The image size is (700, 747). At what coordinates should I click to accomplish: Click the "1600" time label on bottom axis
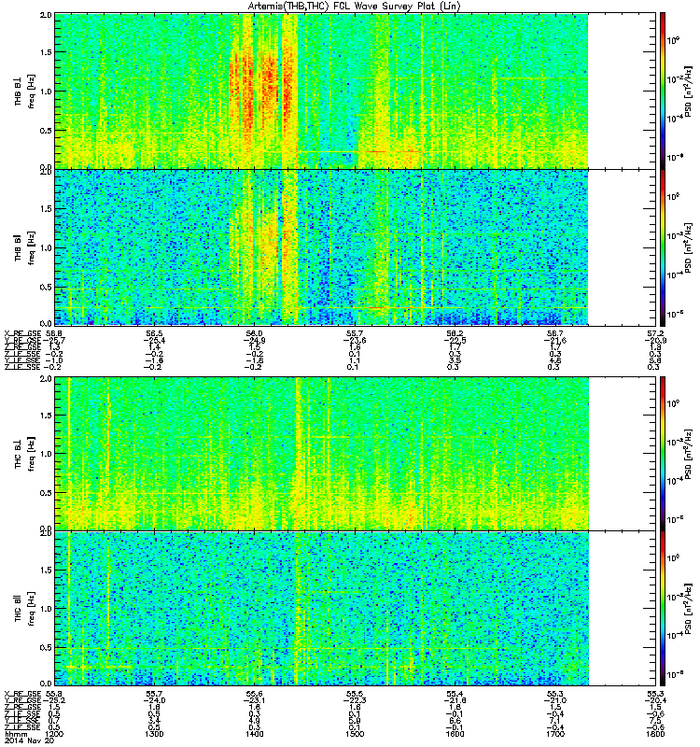pos(455,734)
